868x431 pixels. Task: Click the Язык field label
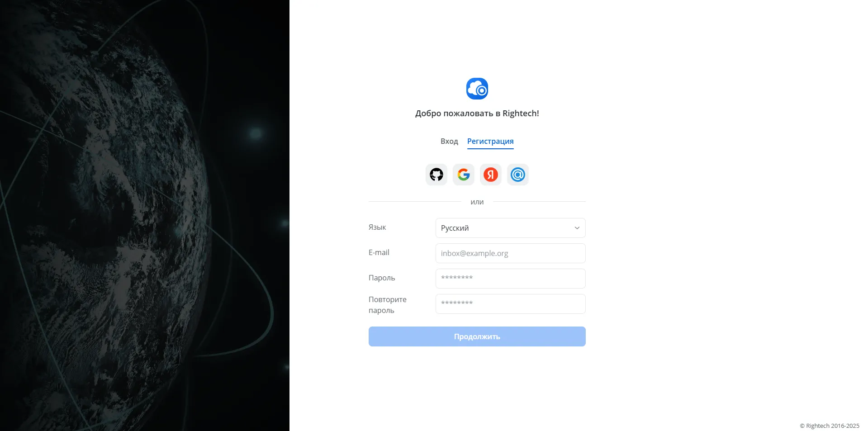click(377, 227)
